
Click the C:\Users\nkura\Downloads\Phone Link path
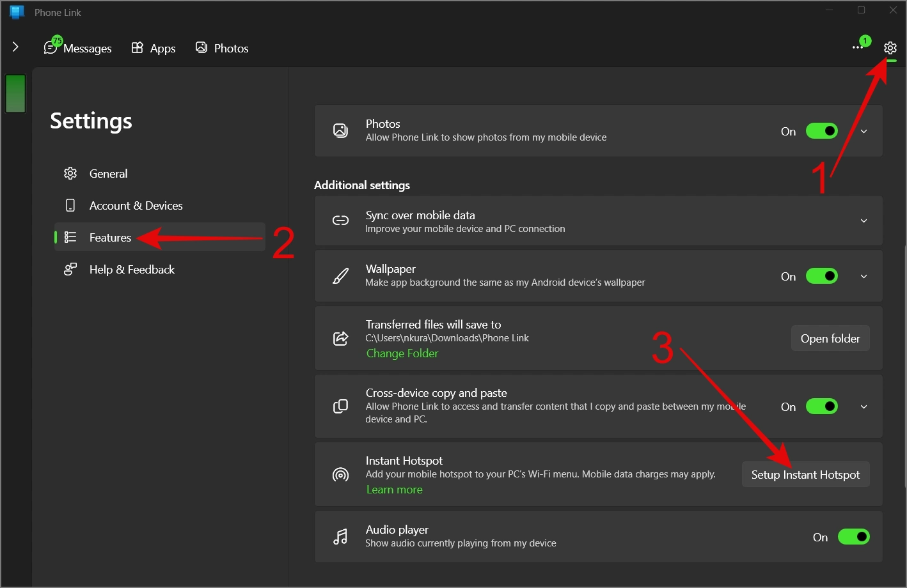click(447, 338)
